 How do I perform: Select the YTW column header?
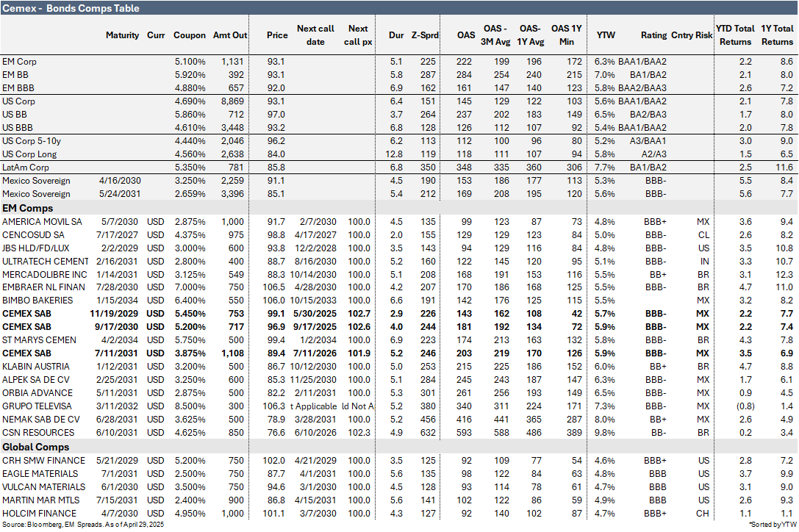pos(606,35)
